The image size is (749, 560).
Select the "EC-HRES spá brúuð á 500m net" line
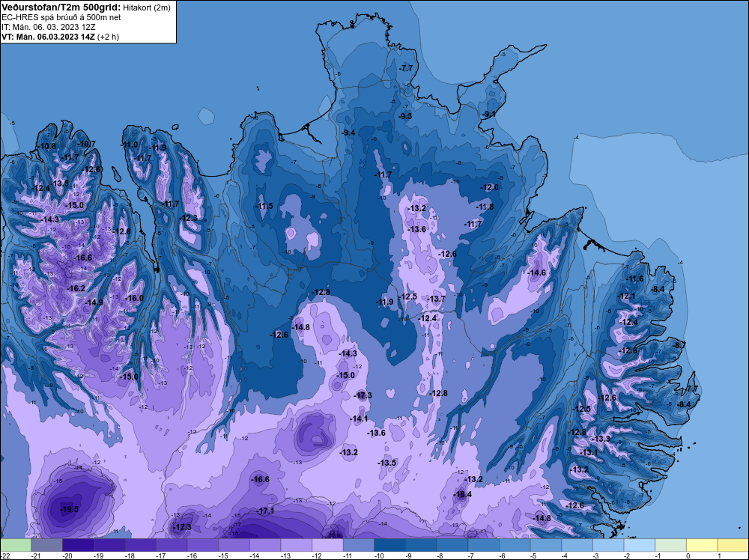(61, 17)
